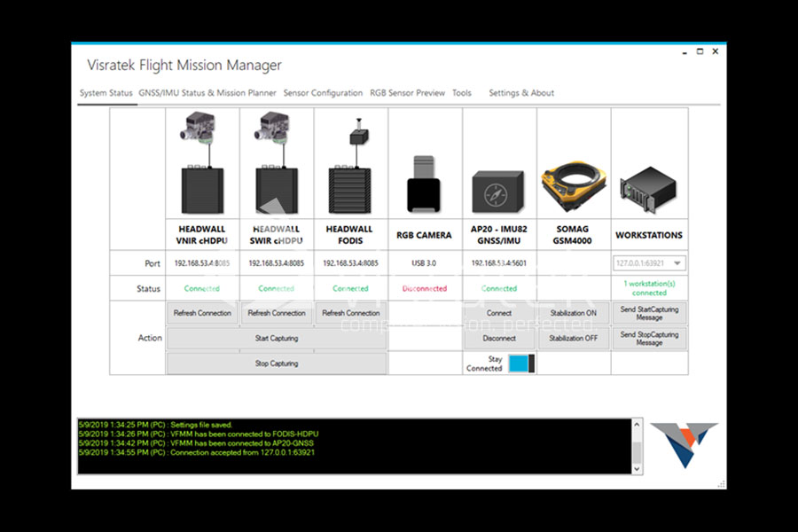Click the Stop Capturing button
This screenshot has width=798, height=532.
(x=277, y=364)
